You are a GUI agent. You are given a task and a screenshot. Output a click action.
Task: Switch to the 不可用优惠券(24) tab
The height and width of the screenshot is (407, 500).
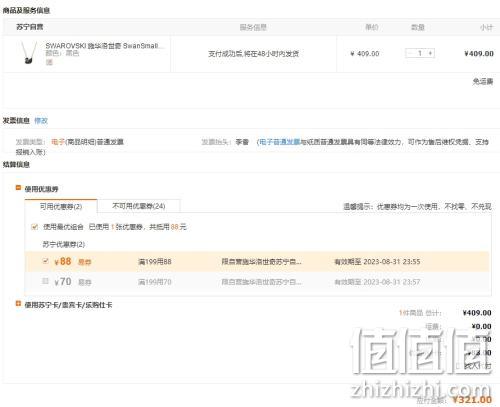tap(139, 206)
